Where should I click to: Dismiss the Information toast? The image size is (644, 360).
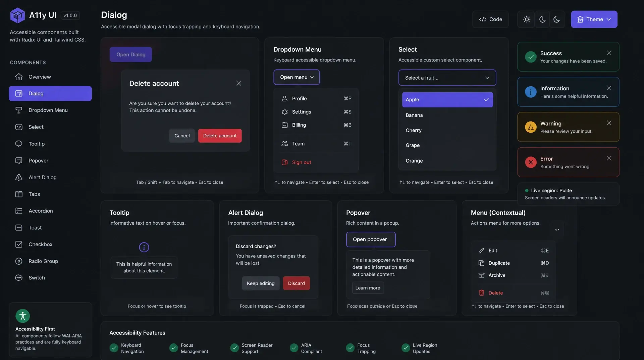609,88
